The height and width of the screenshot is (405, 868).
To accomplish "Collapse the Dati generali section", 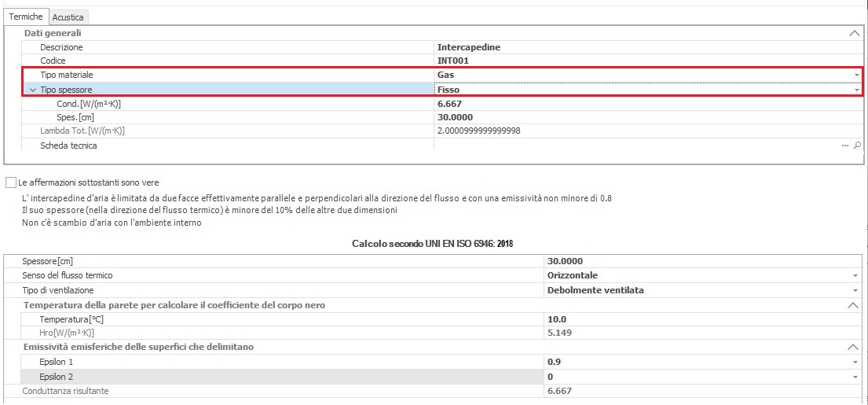I will click(853, 33).
